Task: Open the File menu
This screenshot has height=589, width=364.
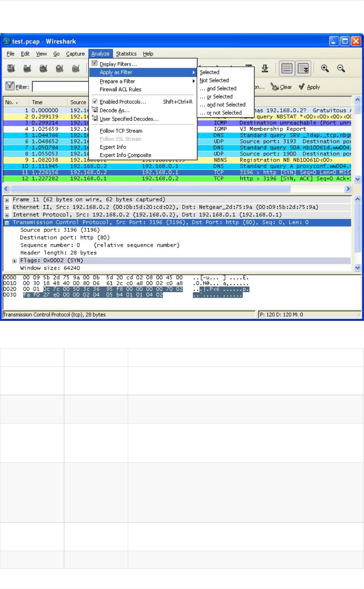Action: pyautogui.click(x=10, y=54)
